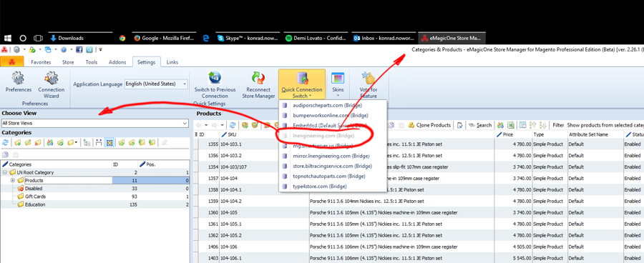Click the folder icon with dropdown arrow in Categories toolbar

point(72,142)
